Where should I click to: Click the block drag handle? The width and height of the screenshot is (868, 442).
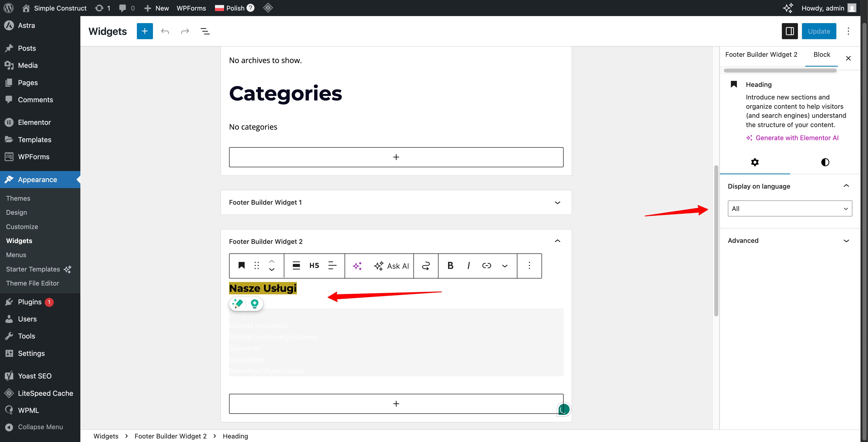click(x=257, y=266)
